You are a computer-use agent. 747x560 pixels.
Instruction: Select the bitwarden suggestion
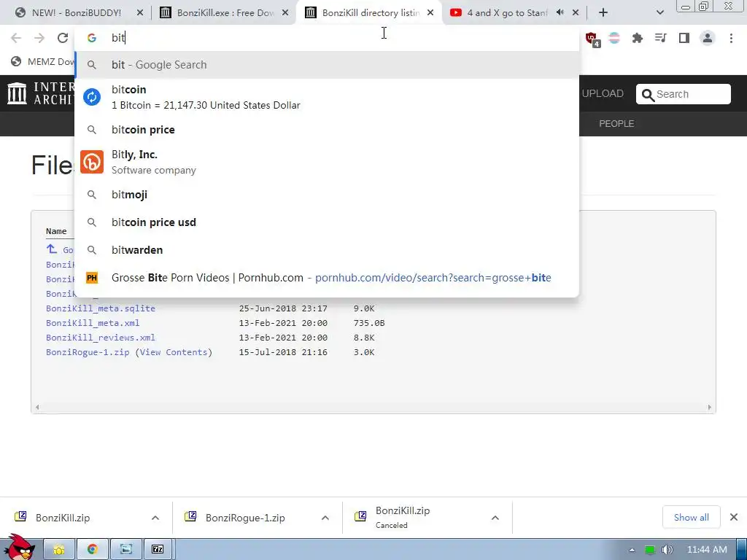coord(328,250)
